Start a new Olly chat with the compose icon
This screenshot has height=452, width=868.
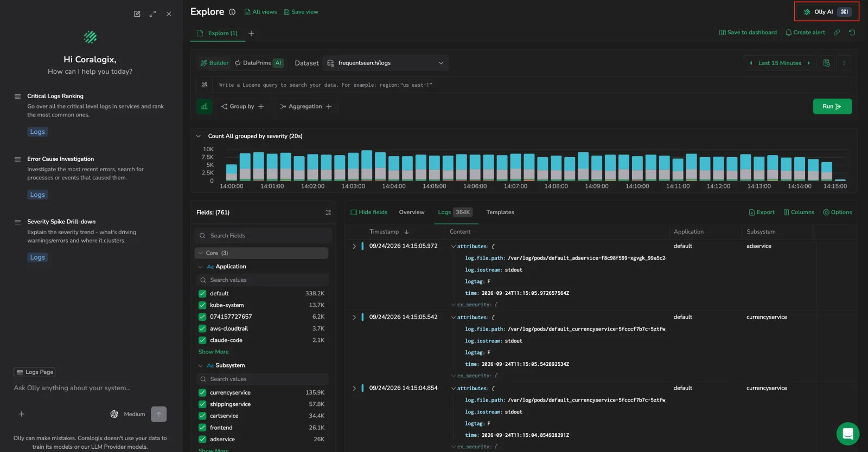pos(137,14)
